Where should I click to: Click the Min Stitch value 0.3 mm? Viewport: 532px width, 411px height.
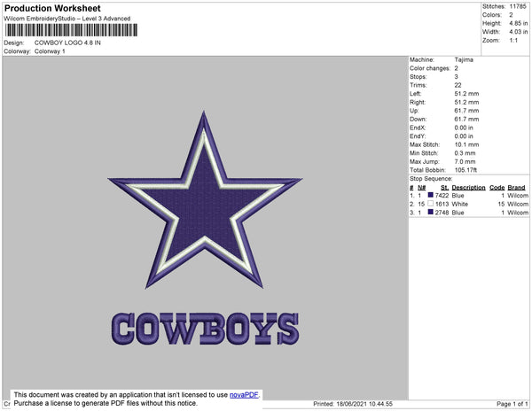(465, 153)
